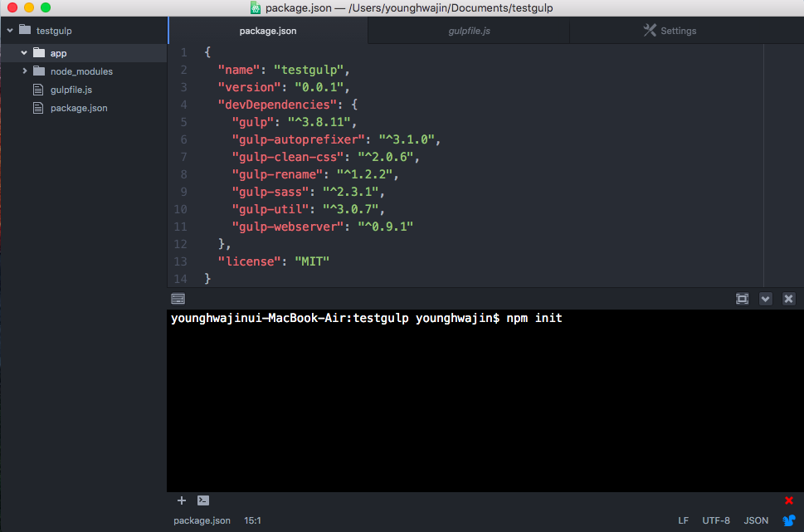Click "gulp-clean-css" on line 7
Screen dimensions: 804x532
click(288, 157)
